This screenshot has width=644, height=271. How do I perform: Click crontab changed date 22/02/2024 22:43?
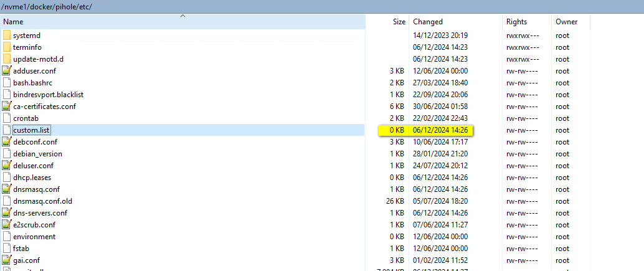440,118
